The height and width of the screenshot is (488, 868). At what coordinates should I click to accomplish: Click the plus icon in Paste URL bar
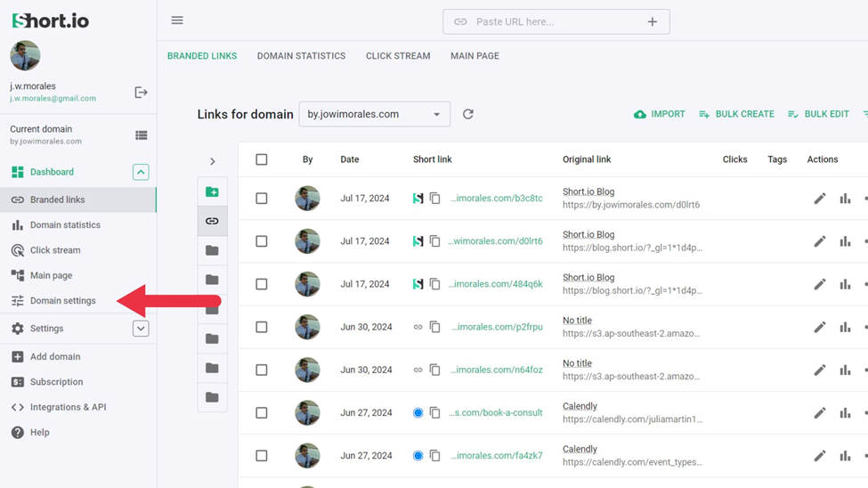tap(652, 21)
